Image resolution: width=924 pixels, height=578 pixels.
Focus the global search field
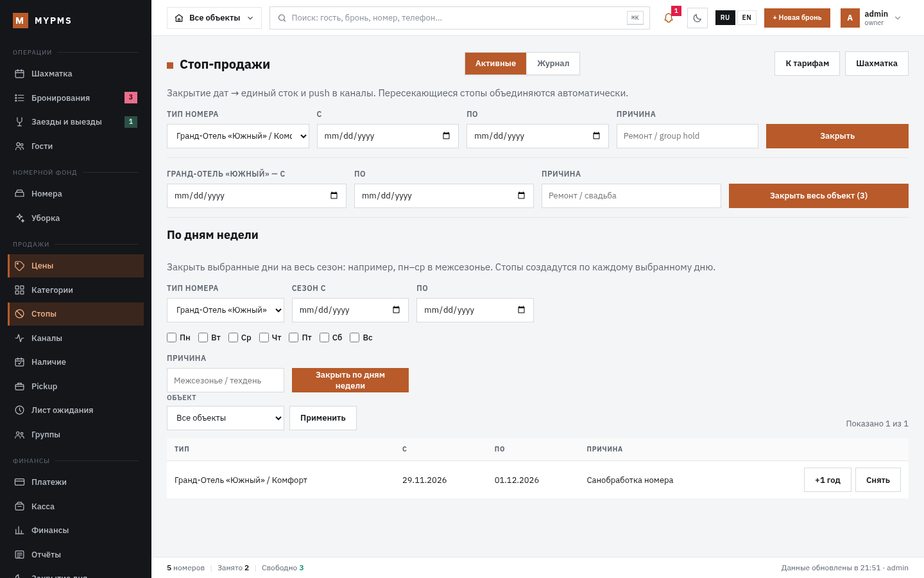click(x=459, y=18)
